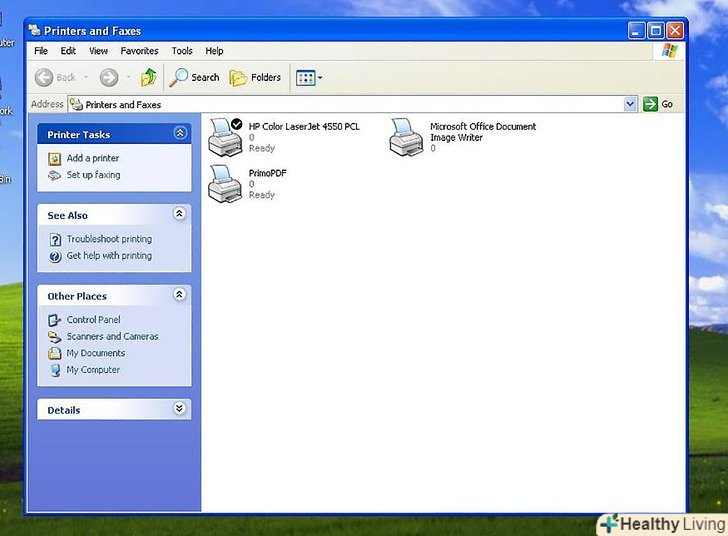Collapse the See Also panel
728x536 pixels.
179,214
